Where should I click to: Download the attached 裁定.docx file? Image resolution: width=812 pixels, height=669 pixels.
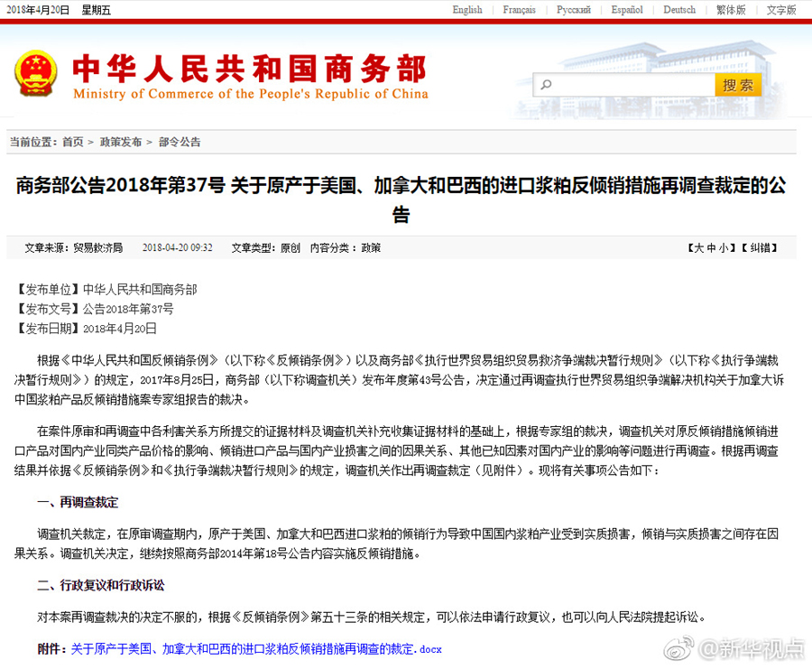256,649
